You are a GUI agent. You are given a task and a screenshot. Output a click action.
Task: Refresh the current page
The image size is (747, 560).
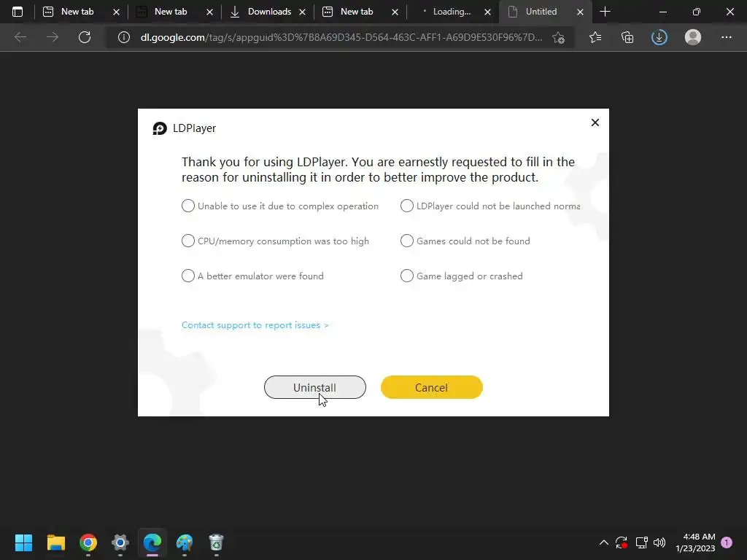click(x=85, y=37)
